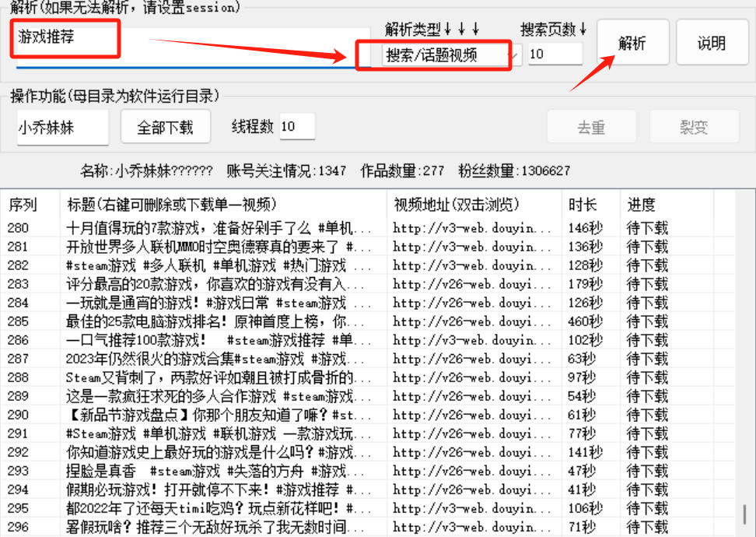Click the 账号关注情况:1347 info text
Screen dimensions: 756x537
(x=286, y=170)
